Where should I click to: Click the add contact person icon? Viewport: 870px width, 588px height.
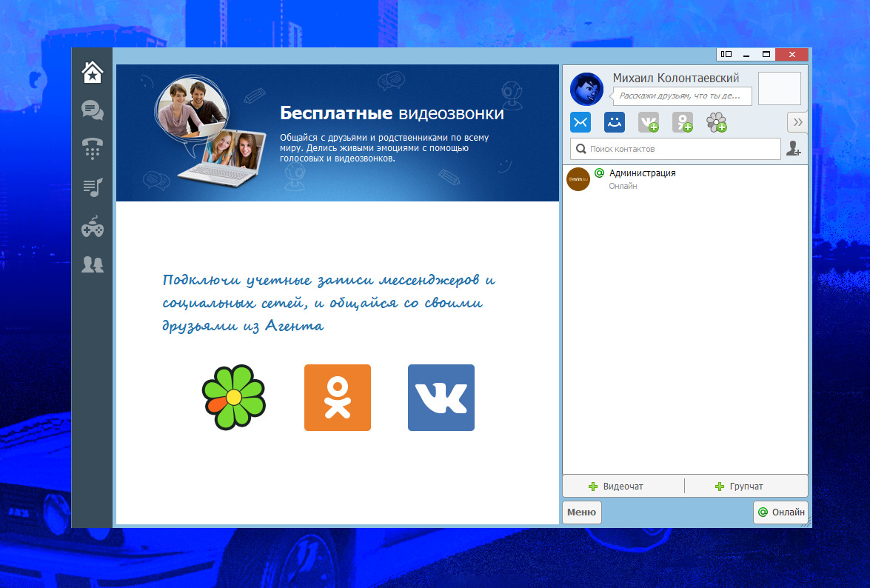coord(794,149)
